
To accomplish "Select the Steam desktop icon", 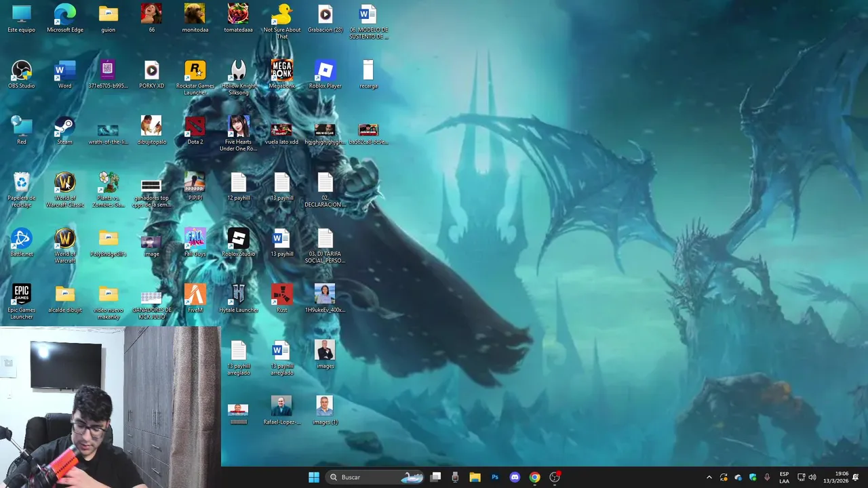I will point(64,131).
